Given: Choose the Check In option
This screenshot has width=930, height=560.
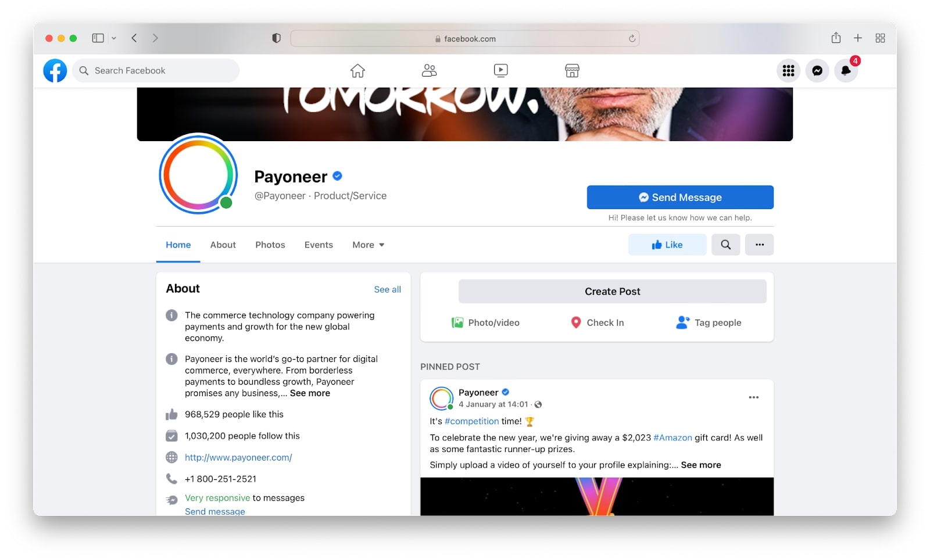Looking at the screenshot, I should 598,323.
